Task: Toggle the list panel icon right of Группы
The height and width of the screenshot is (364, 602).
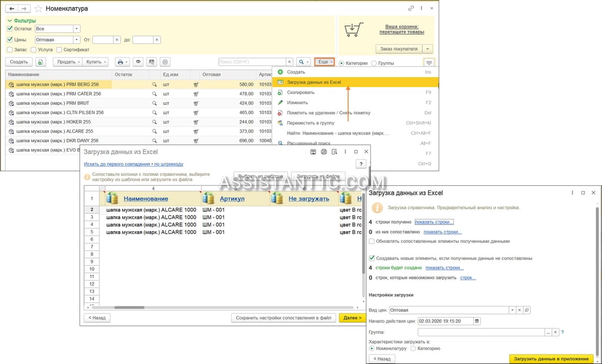Action: coord(429,62)
